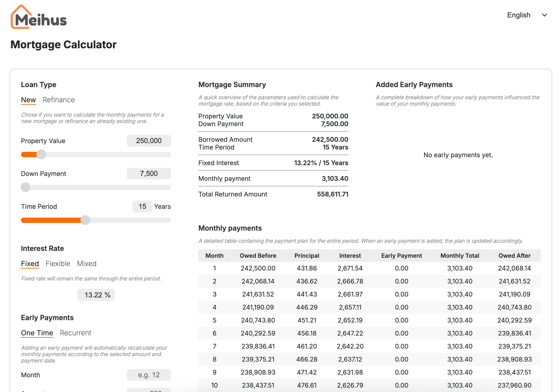560x392 pixels.
Task: Click the Property Value input field
Action: click(x=148, y=141)
